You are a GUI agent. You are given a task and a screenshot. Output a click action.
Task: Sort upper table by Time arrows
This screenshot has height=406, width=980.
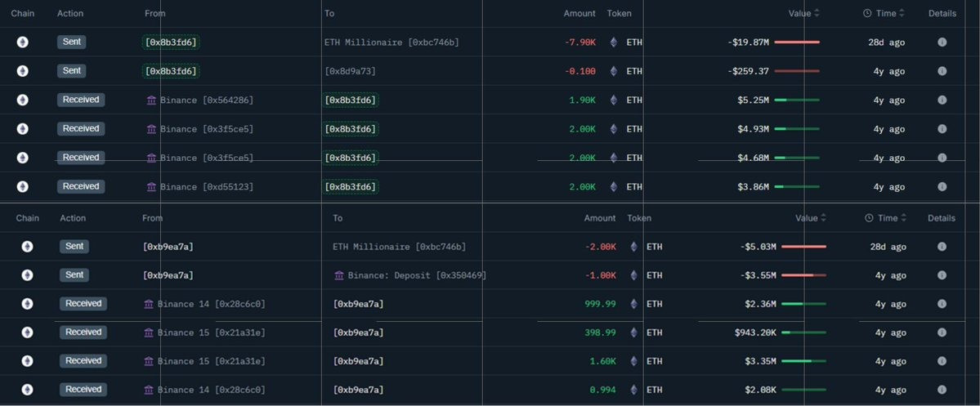pyautogui.click(x=902, y=13)
